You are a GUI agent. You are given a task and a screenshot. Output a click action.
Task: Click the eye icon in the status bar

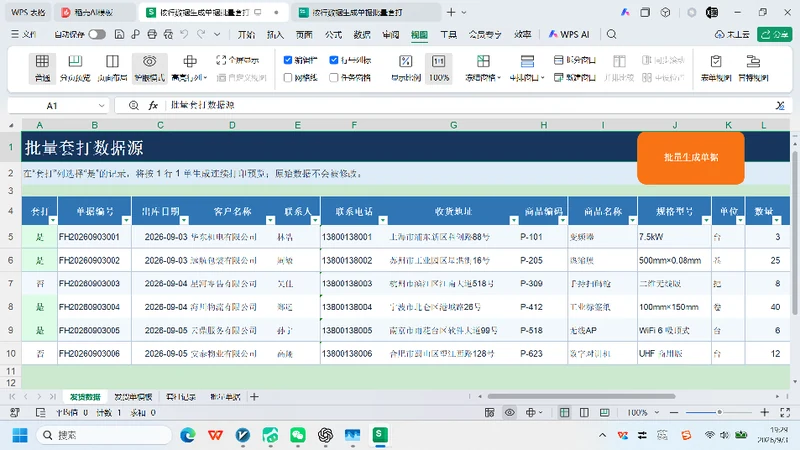tap(510, 412)
